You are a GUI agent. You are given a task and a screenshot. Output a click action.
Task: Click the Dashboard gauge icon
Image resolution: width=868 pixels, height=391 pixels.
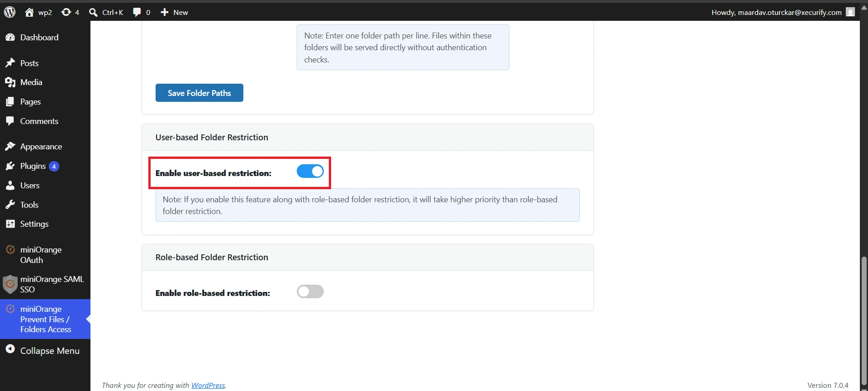[x=10, y=38]
